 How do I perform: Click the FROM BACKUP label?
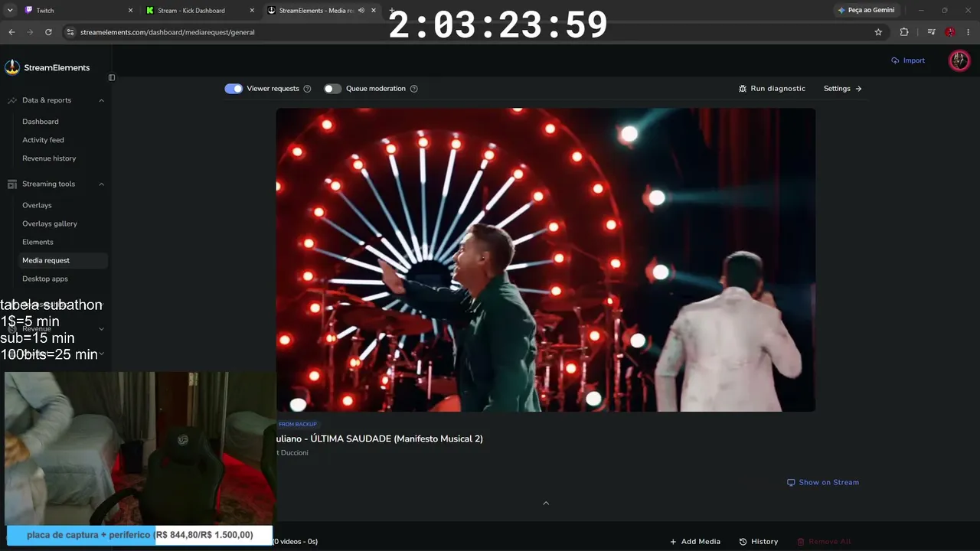(297, 424)
